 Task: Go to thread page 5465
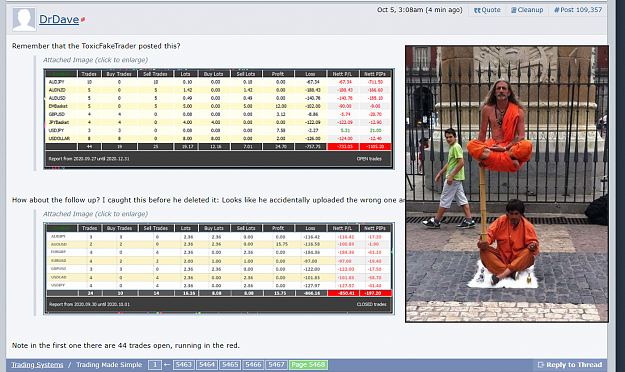[230, 365]
